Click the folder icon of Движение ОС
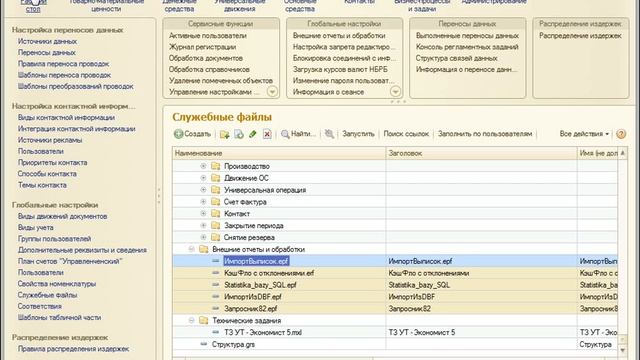Image resolution: width=640 pixels, height=360 pixels. [216, 178]
